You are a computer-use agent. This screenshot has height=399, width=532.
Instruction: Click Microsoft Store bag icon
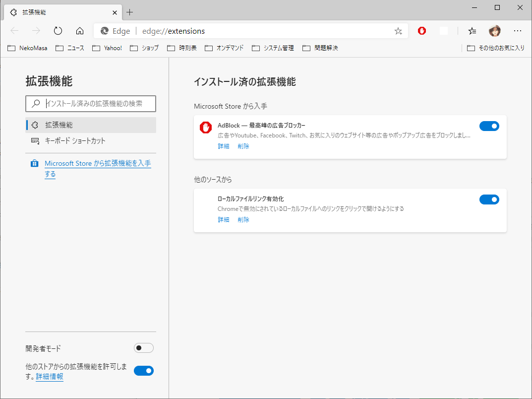click(34, 163)
